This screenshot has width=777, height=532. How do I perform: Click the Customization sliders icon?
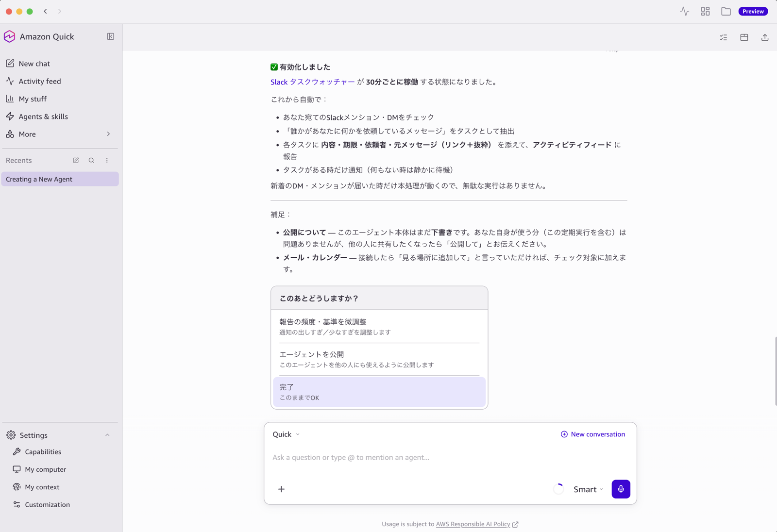coord(17,504)
